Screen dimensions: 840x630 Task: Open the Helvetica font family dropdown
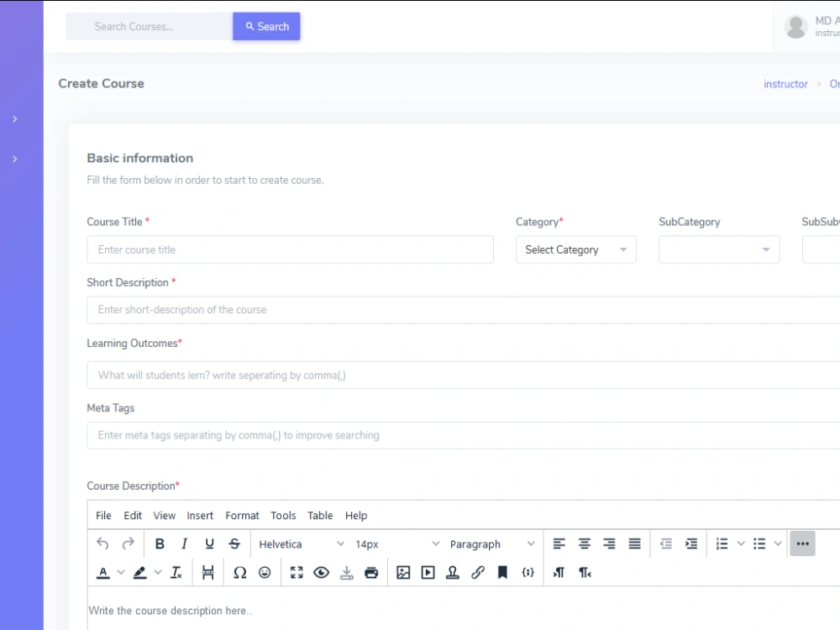pos(302,543)
